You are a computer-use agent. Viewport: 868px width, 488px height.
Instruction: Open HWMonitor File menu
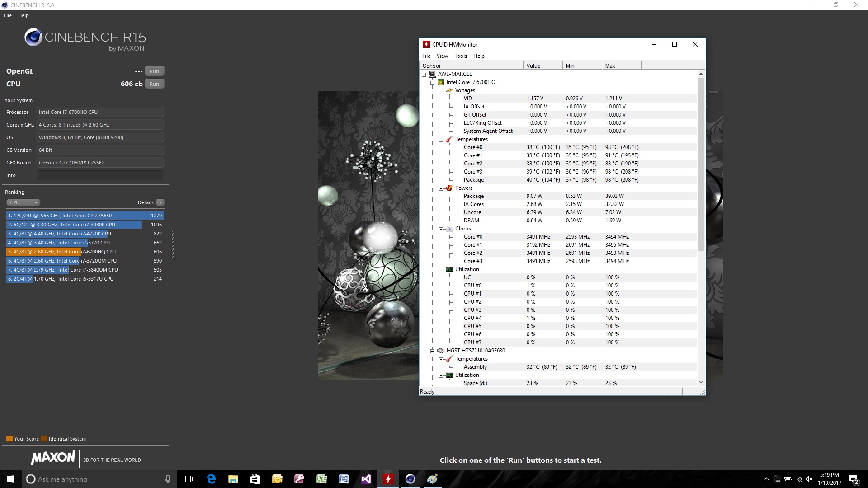(426, 56)
